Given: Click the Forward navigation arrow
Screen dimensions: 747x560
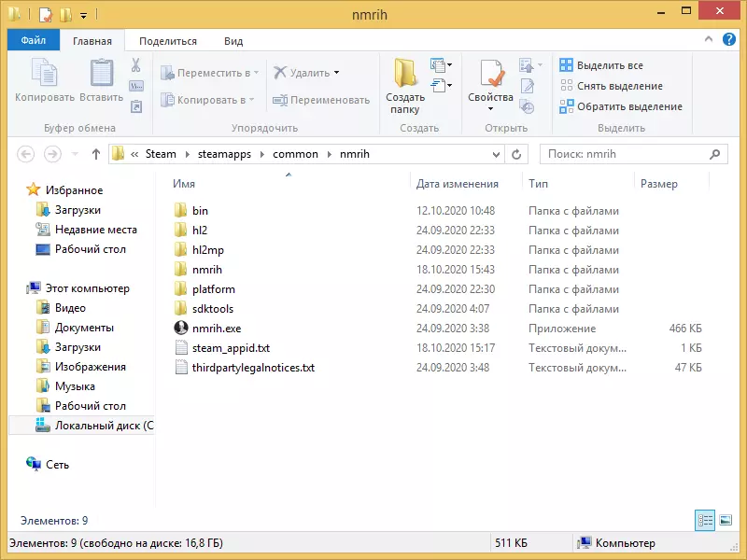Looking at the screenshot, I should [52, 154].
